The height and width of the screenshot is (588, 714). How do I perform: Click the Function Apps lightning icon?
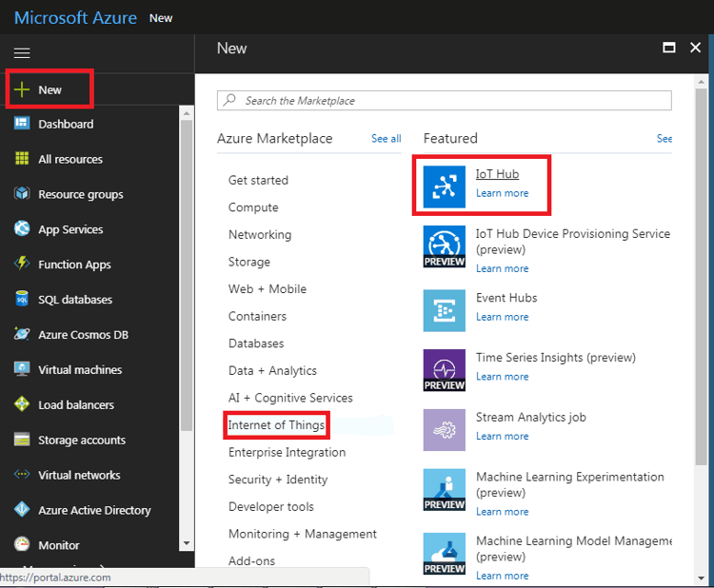tap(22, 264)
